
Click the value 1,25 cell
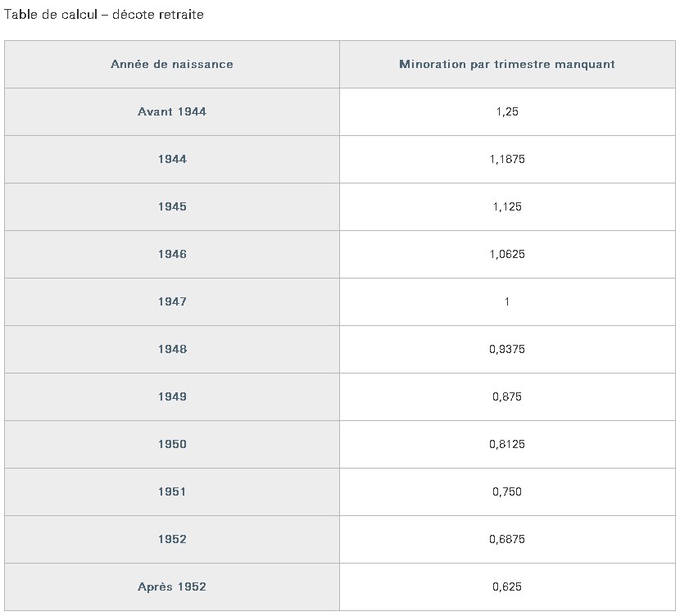tap(507, 112)
